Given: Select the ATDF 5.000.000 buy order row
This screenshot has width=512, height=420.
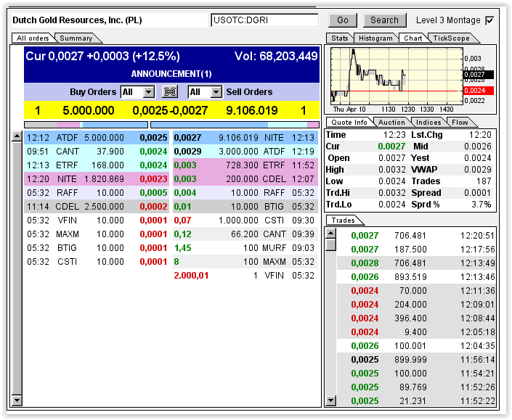Looking at the screenshot, I should pyautogui.click(x=97, y=138).
